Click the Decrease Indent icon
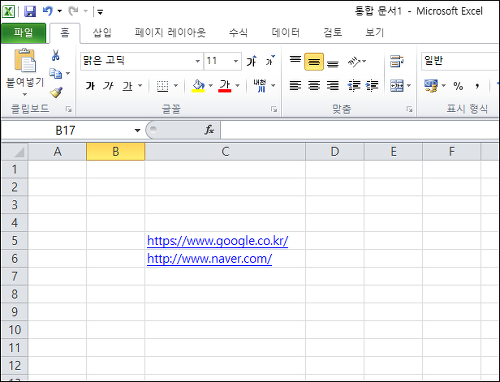The height and width of the screenshot is (382, 500). click(x=354, y=86)
